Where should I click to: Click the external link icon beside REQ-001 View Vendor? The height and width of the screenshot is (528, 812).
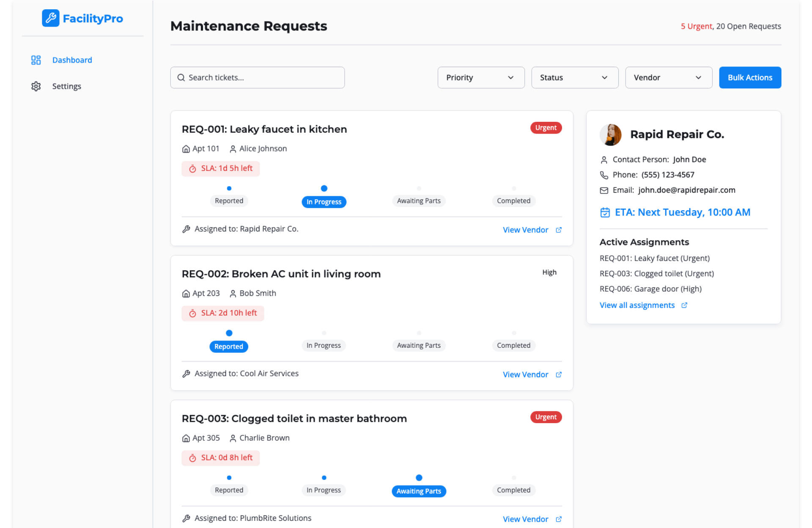tap(559, 230)
